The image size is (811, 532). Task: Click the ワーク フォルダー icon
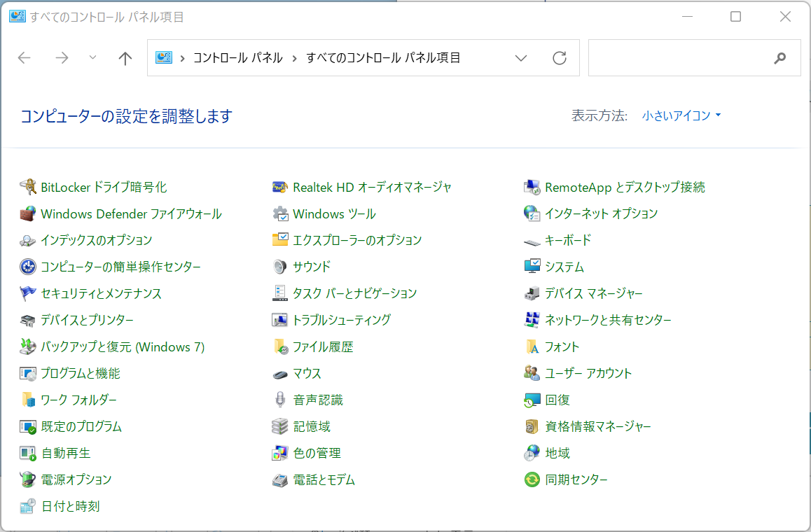coord(27,400)
